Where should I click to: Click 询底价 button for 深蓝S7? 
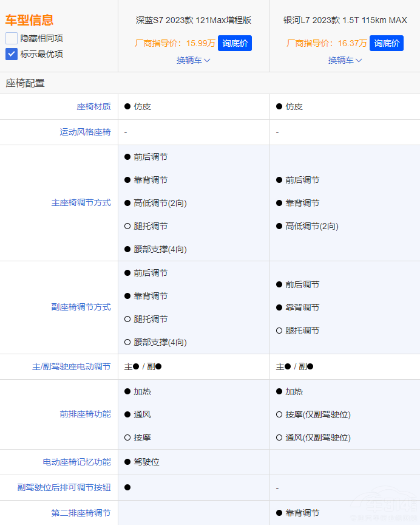(234, 43)
